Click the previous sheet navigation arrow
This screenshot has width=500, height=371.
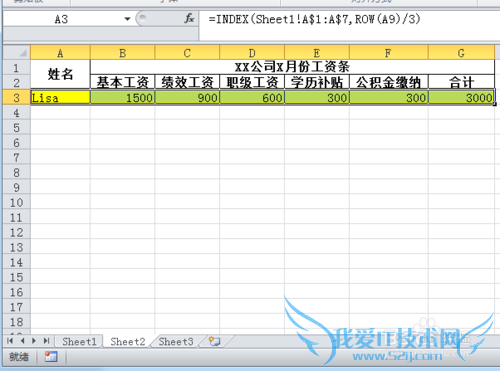22,341
